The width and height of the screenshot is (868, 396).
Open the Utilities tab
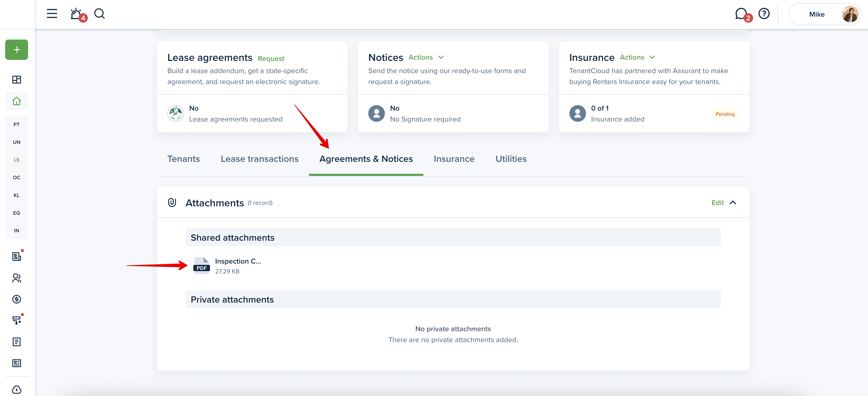tap(511, 159)
